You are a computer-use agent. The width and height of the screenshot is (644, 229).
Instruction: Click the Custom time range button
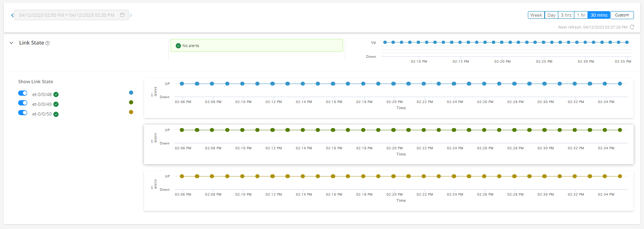coord(622,15)
